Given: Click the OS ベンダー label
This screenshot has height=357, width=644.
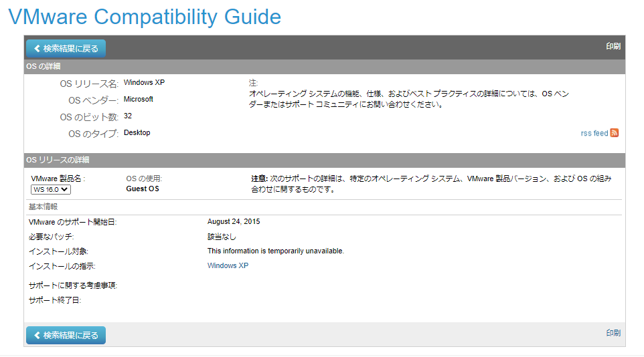Looking at the screenshot, I should [94, 100].
